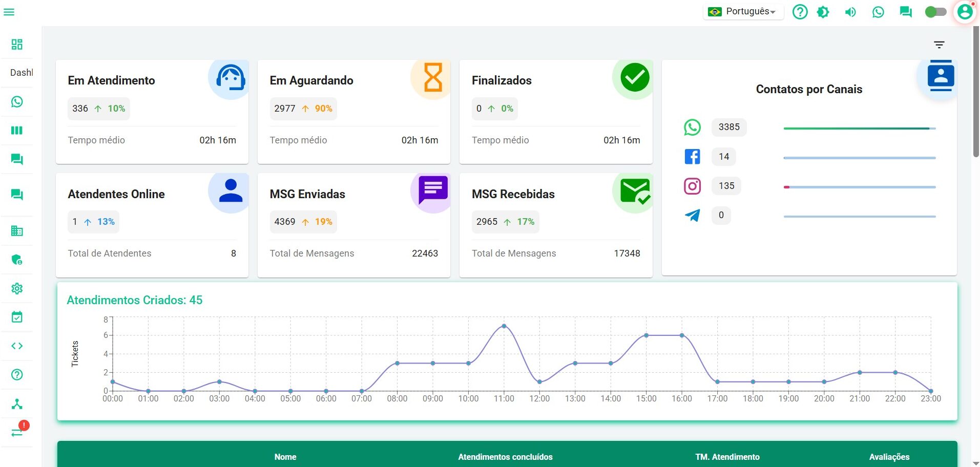This screenshot has width=980, height=467.
Task: Open the dashboard filter options icon
Action: 939,45
